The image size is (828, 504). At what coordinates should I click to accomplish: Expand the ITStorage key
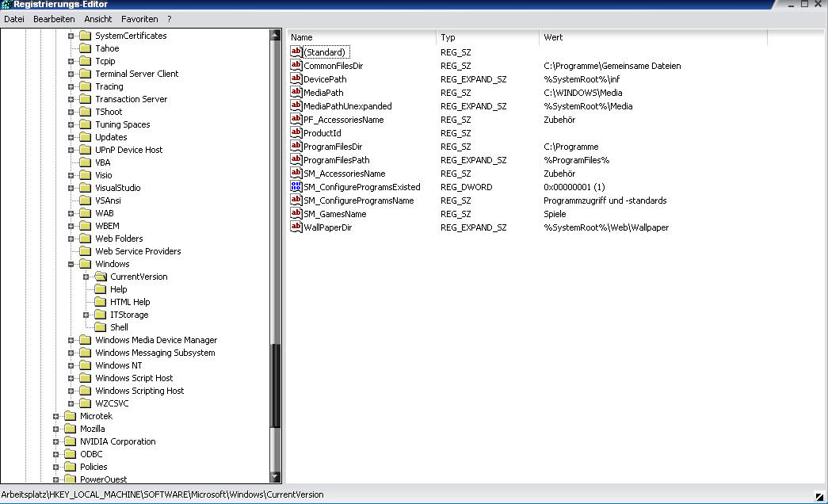(86, 315)
